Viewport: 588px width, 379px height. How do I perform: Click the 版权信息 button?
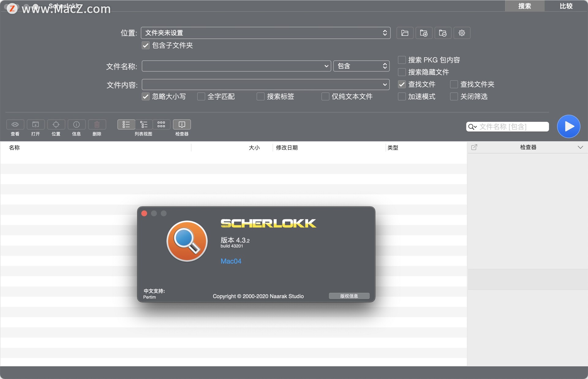[x=349, y=296]
